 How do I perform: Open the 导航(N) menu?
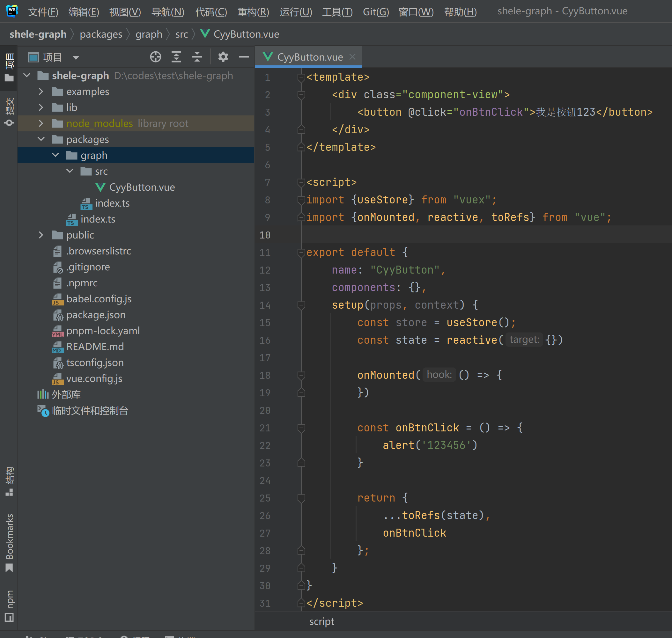(x=168, y=12)
